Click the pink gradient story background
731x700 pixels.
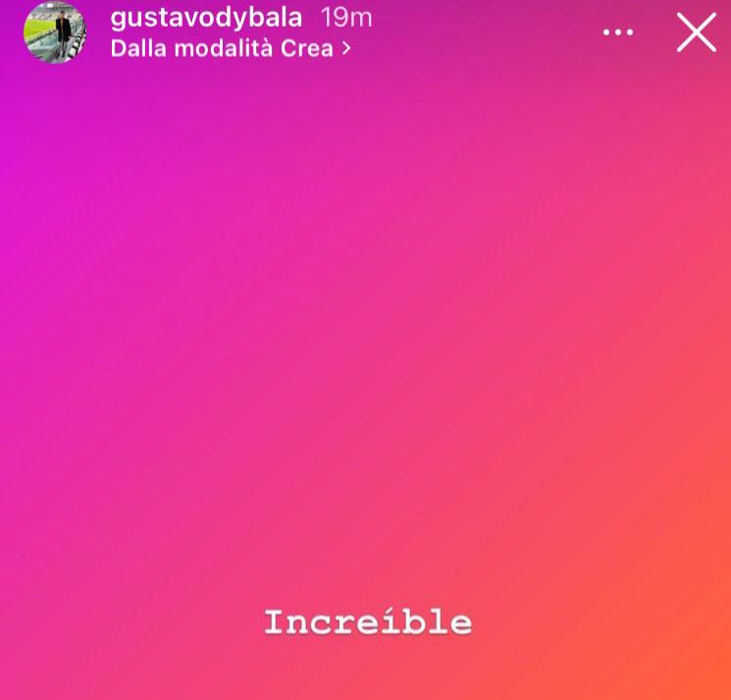[x=365, y=327]
